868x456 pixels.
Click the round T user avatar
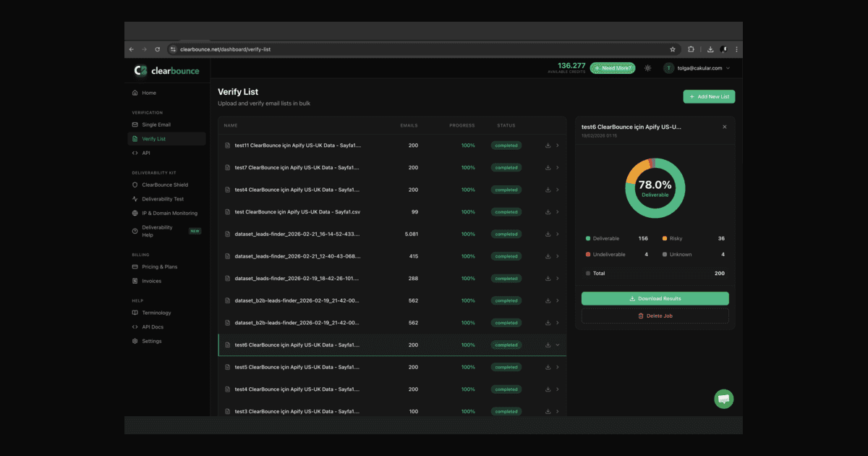tap(669, 68)
